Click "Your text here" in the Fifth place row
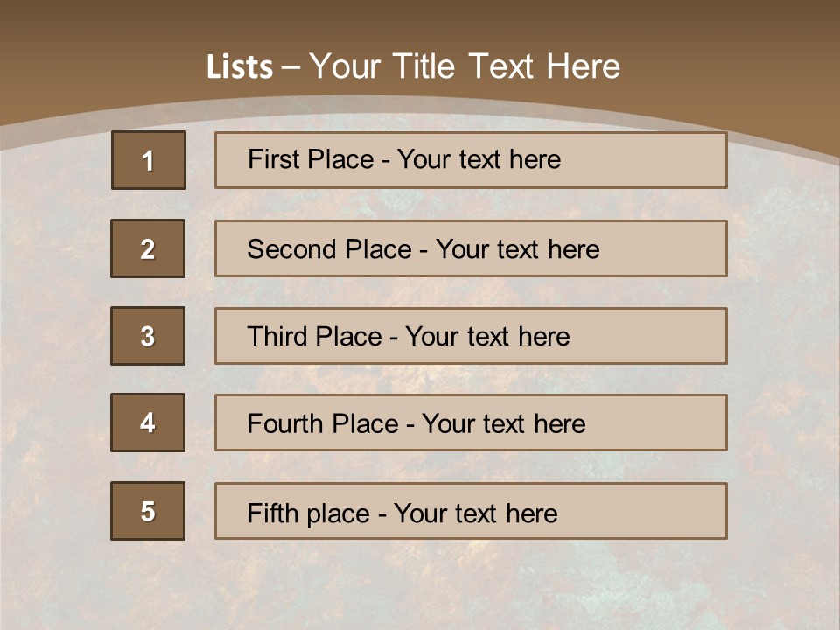This screenshot has height=630, width=840. click(x=475, y=513)
